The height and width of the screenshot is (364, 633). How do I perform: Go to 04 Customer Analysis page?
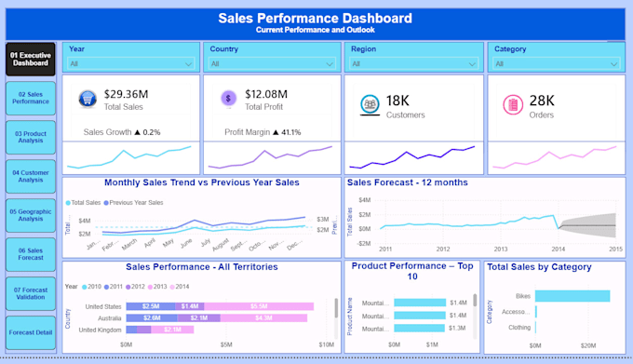(31, 176)
